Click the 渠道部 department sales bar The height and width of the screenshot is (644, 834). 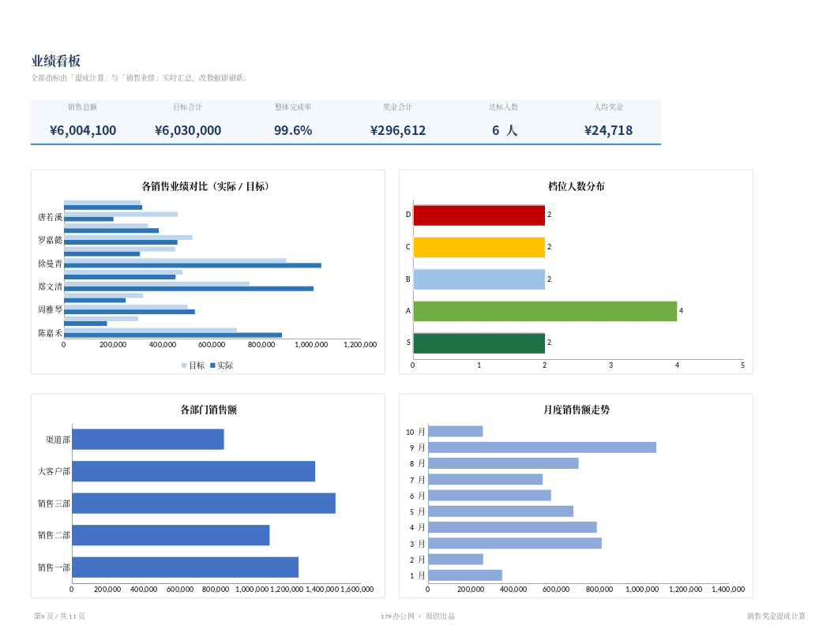(x=148, y=440)
